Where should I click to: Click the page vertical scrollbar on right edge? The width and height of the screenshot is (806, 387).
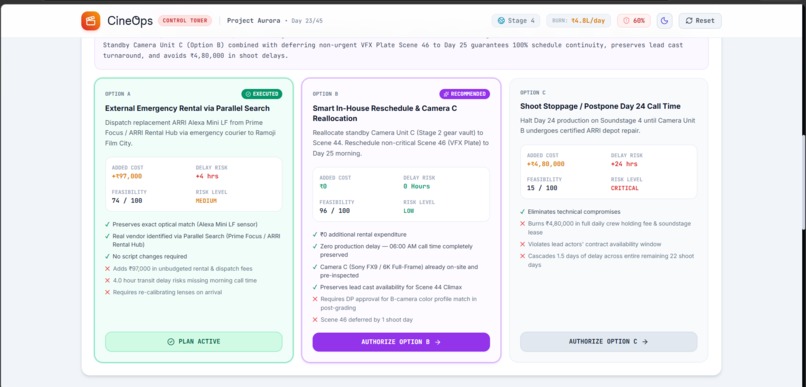point(803,172)
